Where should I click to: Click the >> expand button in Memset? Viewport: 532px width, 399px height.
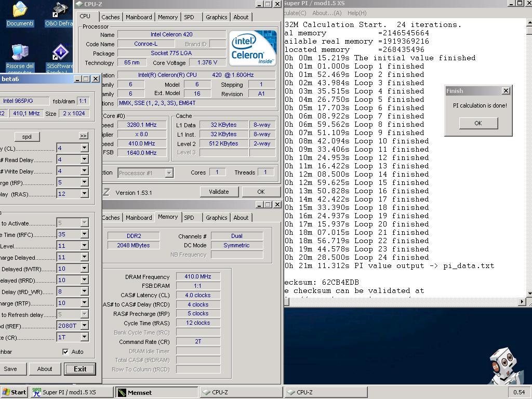(x=84, y=136)
